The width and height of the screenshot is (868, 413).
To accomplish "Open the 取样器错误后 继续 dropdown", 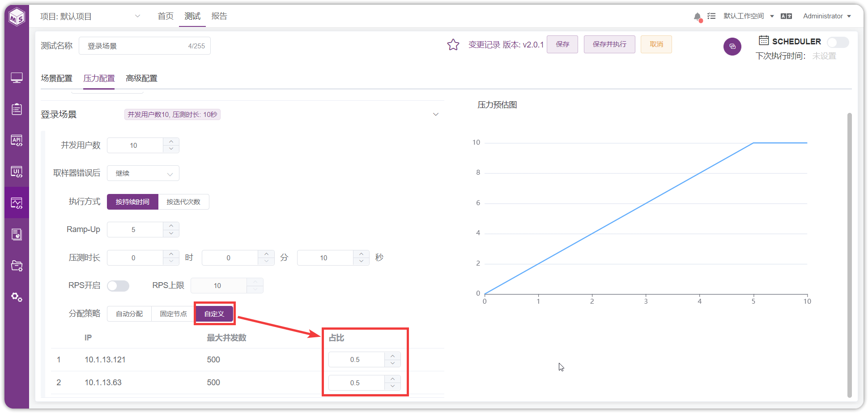I will 143,173.
